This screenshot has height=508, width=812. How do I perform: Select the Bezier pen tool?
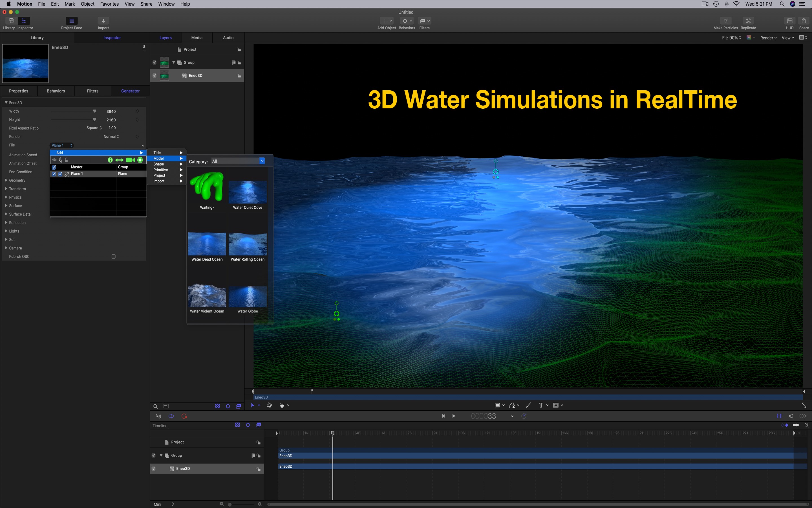tap(512, 405)
